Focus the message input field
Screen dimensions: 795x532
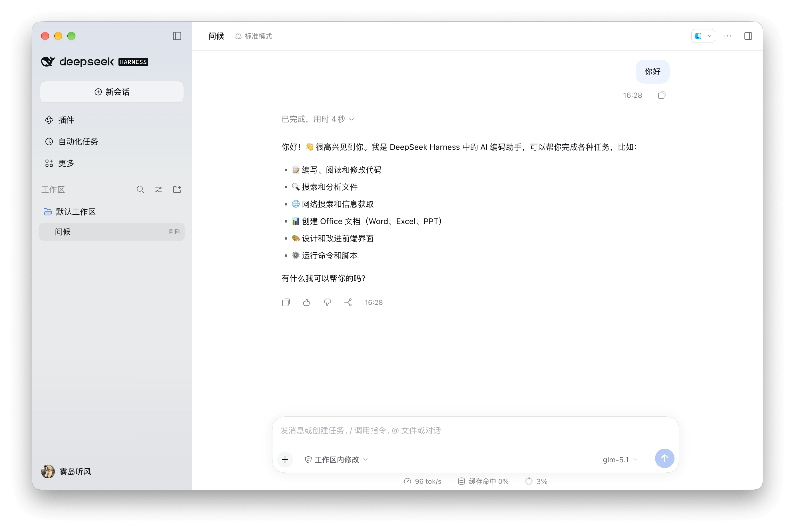475,431
